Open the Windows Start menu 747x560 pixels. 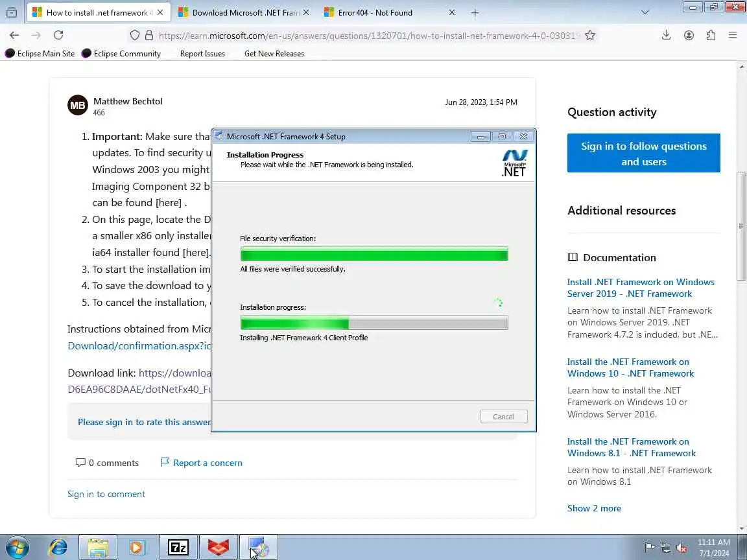coord(17,548)
